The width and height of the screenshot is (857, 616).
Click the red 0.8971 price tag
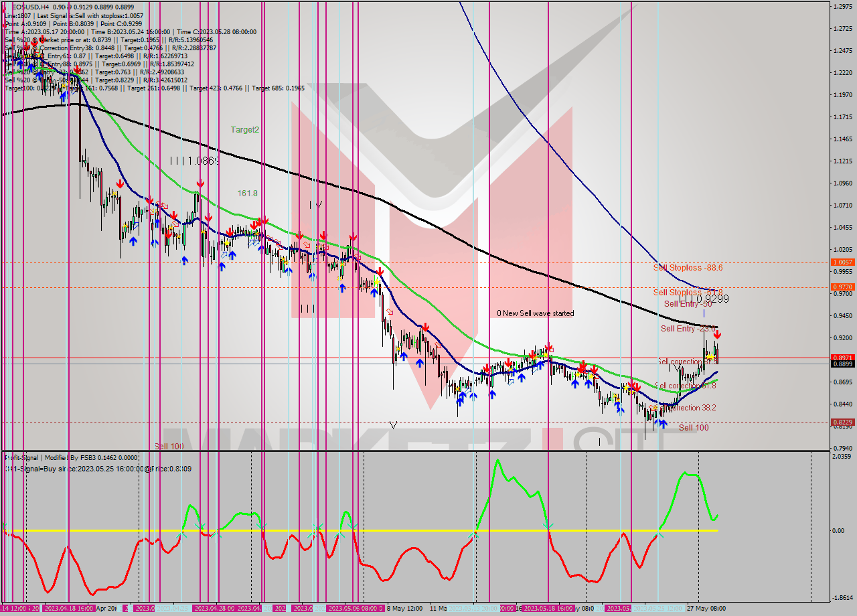tap(842, 358)
